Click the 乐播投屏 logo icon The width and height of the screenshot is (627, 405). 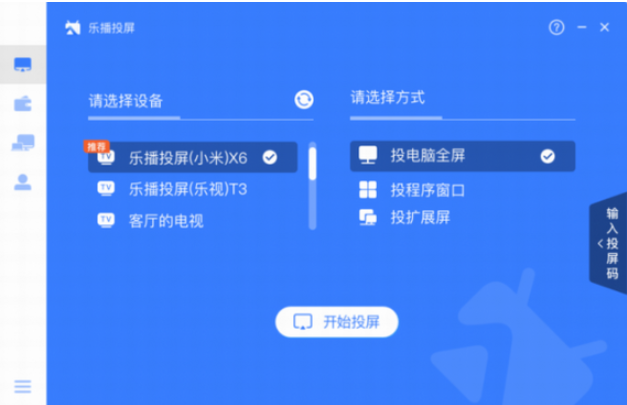tap(72, 28)
